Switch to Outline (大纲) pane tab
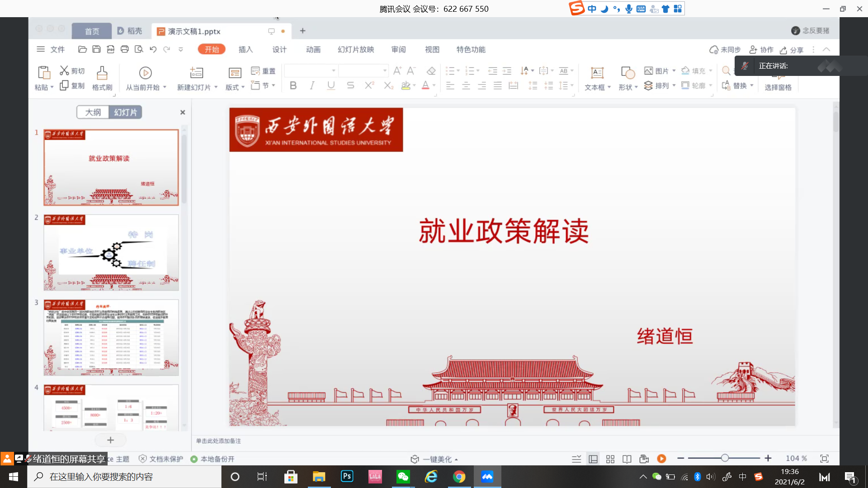The width and height of the screenshot is (868, 488). (93, 112)
